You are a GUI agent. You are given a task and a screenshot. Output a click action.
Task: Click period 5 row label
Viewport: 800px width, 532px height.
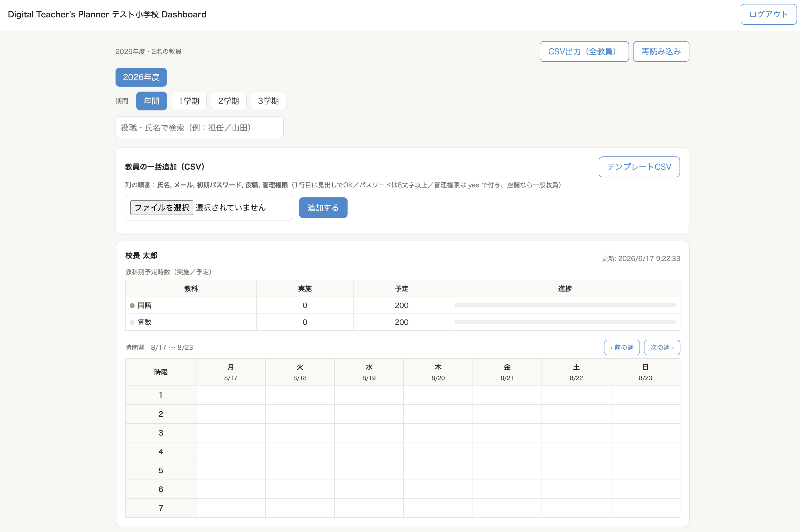[x=161, y=471]
